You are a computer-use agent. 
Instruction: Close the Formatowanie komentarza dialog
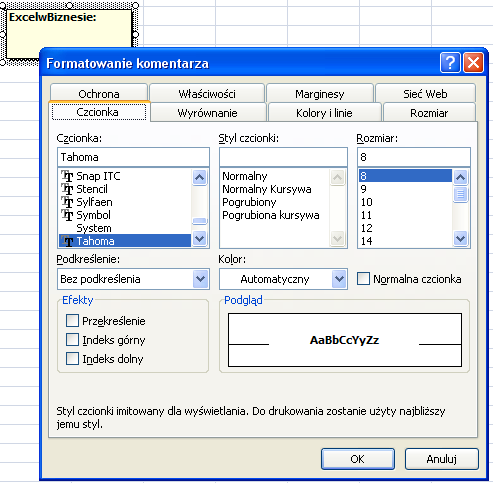coord(473,62)
